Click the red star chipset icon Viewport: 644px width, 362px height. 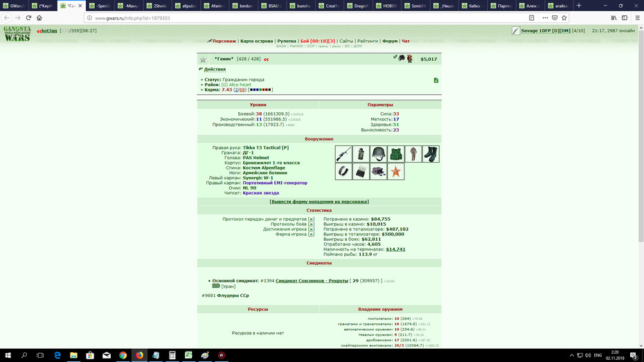(x=395, y=172)
